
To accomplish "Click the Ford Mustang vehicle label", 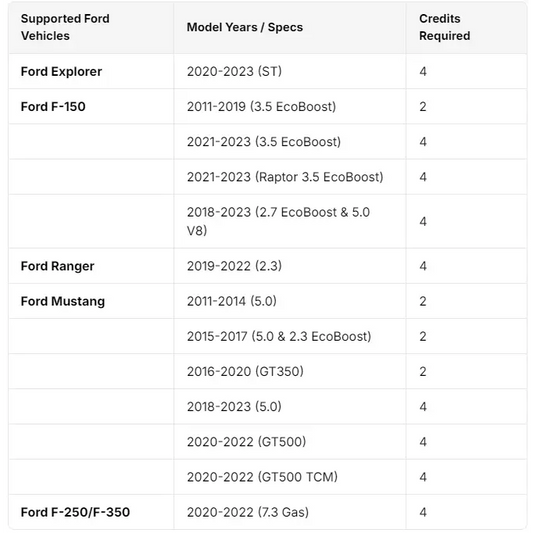I will (63, 302).
